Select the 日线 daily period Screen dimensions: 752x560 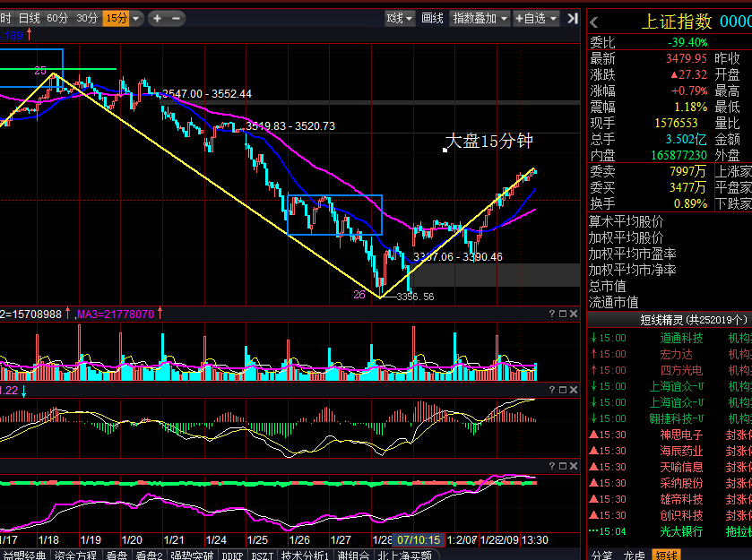click(29, 19)
